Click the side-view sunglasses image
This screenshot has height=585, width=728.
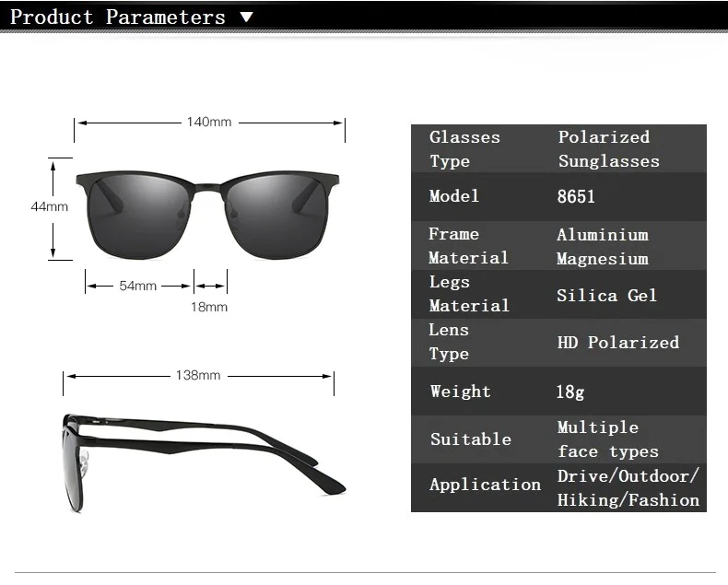point(204,462)
